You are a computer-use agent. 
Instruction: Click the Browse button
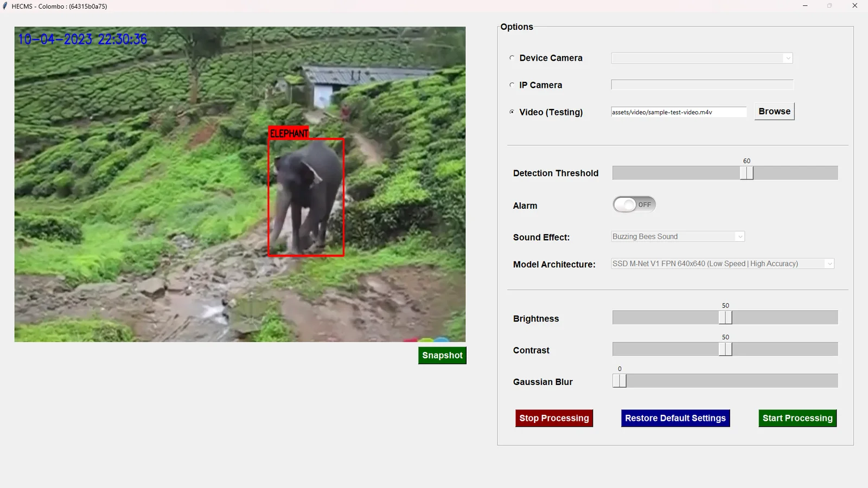pyautogui.click(x=774, y=112)
